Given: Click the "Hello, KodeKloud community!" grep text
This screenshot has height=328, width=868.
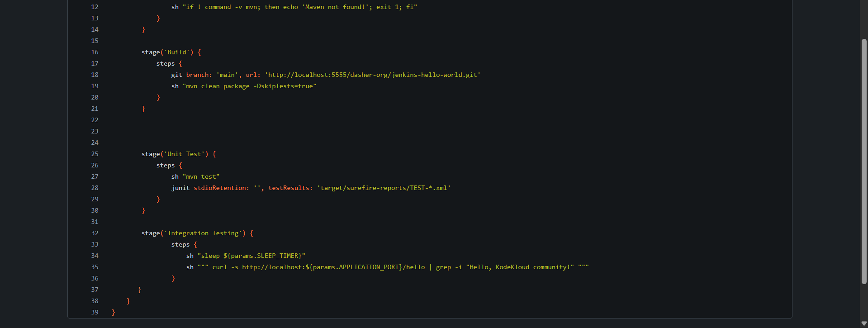Looking at the screenshot, I should pos(520,267).
